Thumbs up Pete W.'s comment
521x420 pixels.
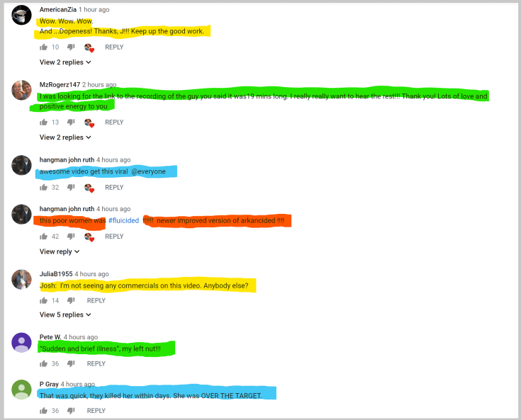point(44,364)
